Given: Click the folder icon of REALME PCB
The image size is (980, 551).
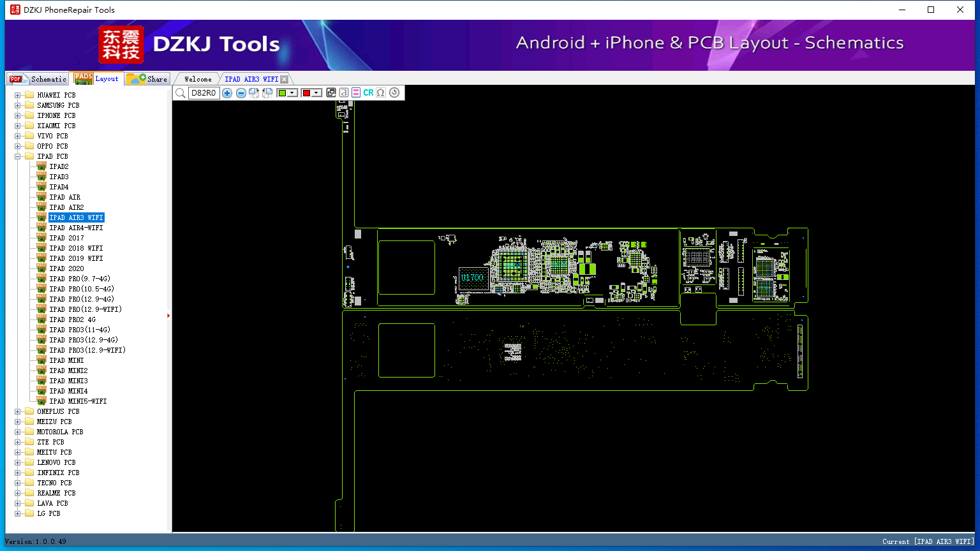Looking at the screenshot, I should (29, 493).
